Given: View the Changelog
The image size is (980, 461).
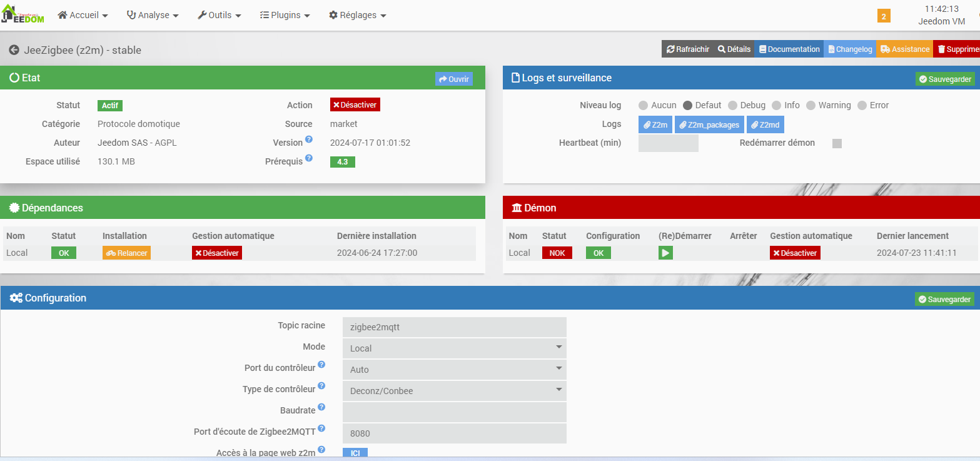Looking at the screenshot, I should (850, 49).
